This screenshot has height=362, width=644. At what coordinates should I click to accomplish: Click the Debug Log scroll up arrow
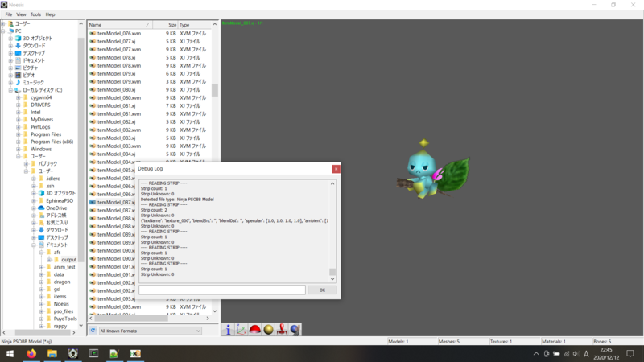coord(332,183)
